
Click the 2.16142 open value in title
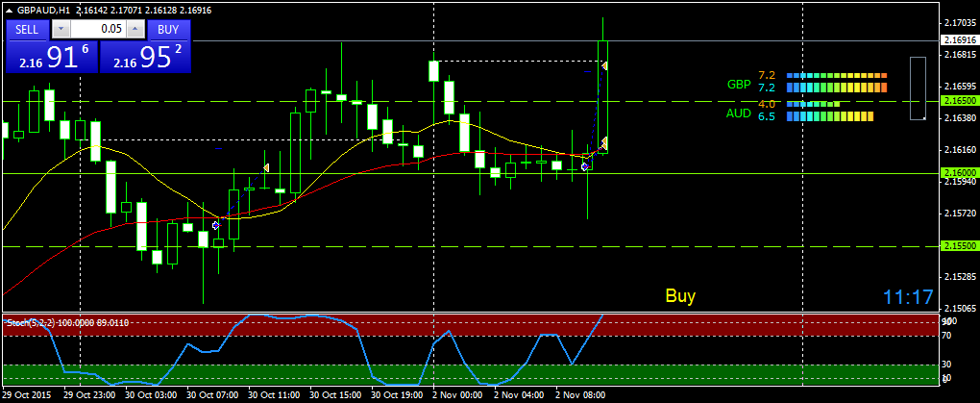91,10
